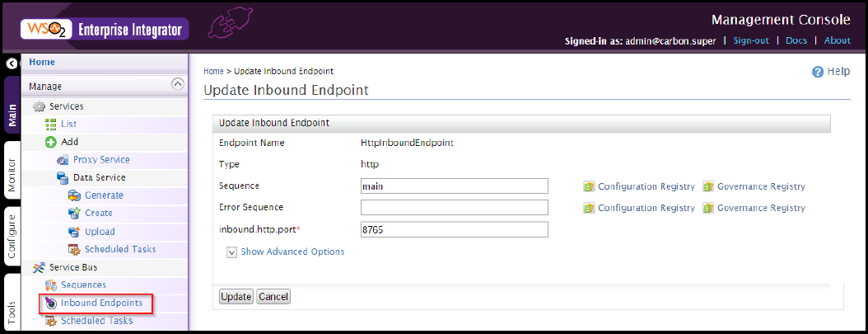Click the Scheduled Tasks icon under Data Service
Viewport: 868px width, 334px height.
click(74, 249)
